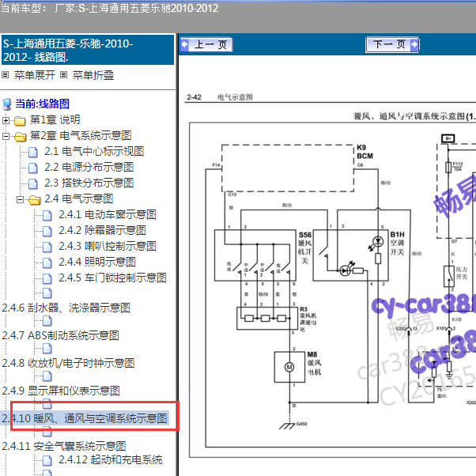Viewport: 476px width, 476px height.
Task: Click page icon of 2.3 搭铁分布示意图
Action: click(x=33, y=183)
